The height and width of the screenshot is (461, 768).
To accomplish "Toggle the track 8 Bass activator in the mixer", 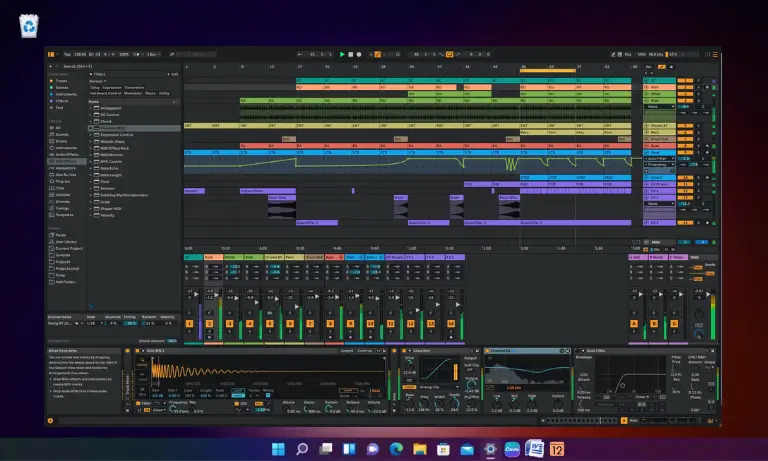I will [330, 324].
